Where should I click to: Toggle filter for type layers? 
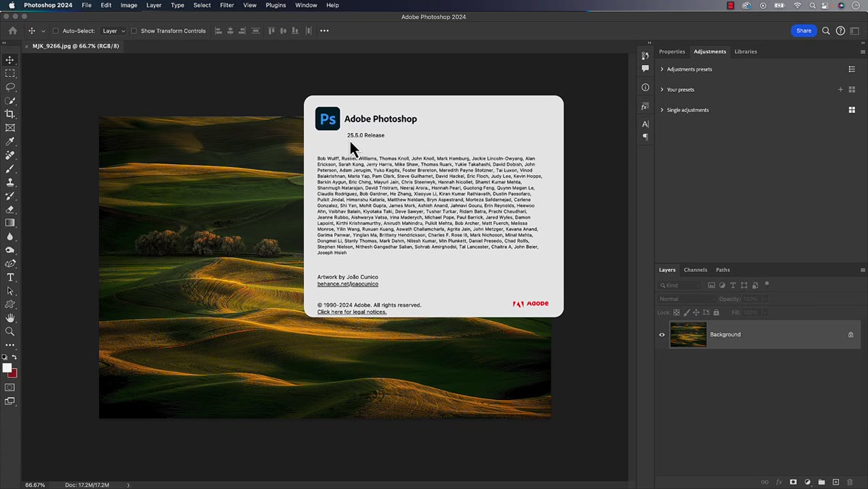pos(733,286)
